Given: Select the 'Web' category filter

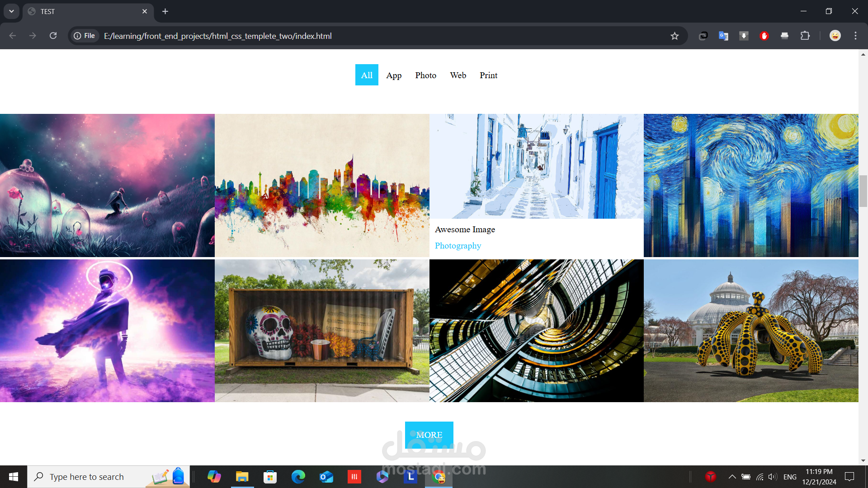Looking at the screenshot, I should (458, 75).
